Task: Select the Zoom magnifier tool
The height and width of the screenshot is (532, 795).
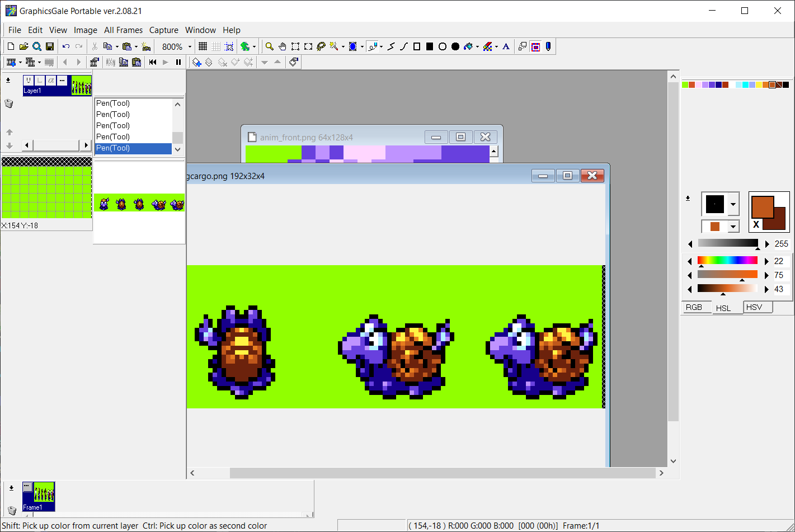Action: tap(270, 46)
